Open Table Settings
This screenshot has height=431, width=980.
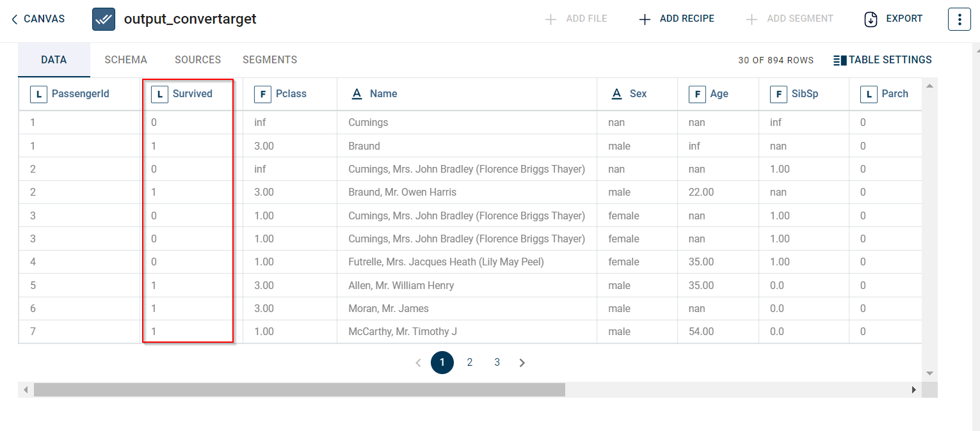[x=883, y=60]
